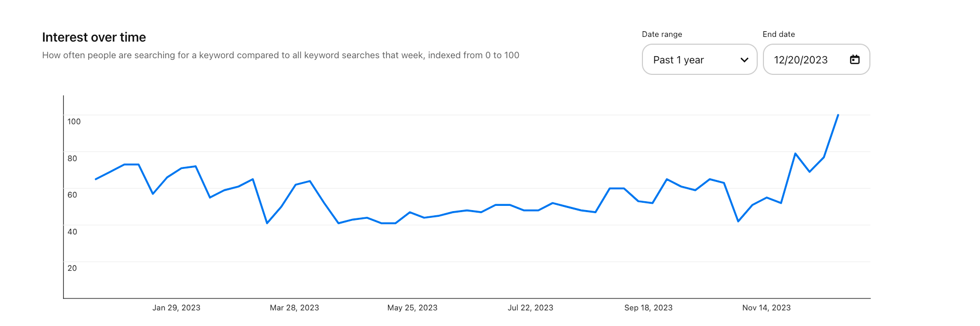
Task: Open the "Past 1 year" dropdown
Action: [699, 60]
